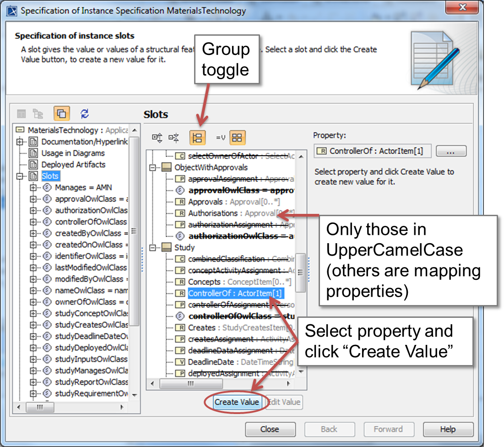Click the slot icon beside Manages = AMN
Viewport: 504px width, 447px height.
tap(47, 187)
